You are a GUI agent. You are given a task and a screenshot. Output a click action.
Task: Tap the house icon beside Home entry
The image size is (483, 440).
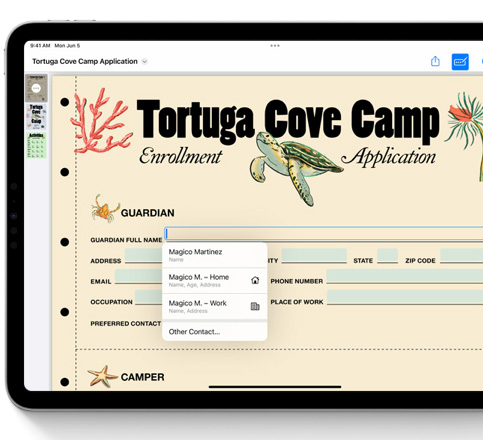[x=255, y=280]
